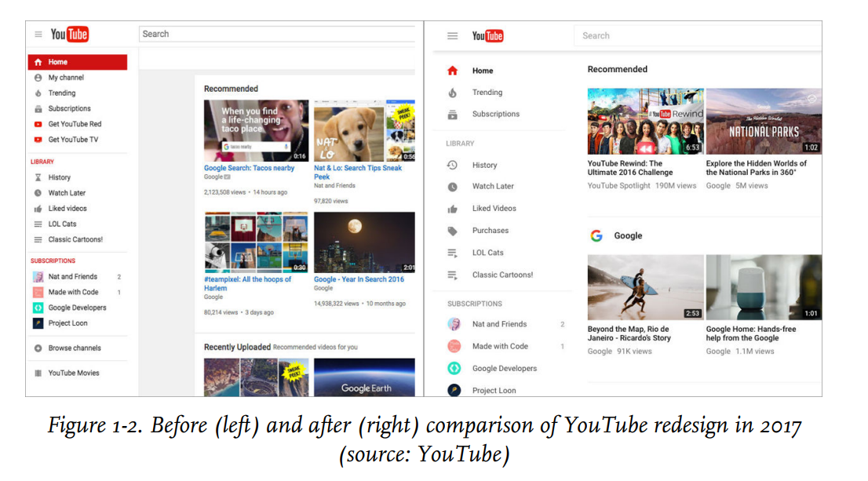Image resolution: width=868 pixels, height=481 pixels.
Task: Open Google Developers subscription in old layout
Action: [x=78, y=308]
